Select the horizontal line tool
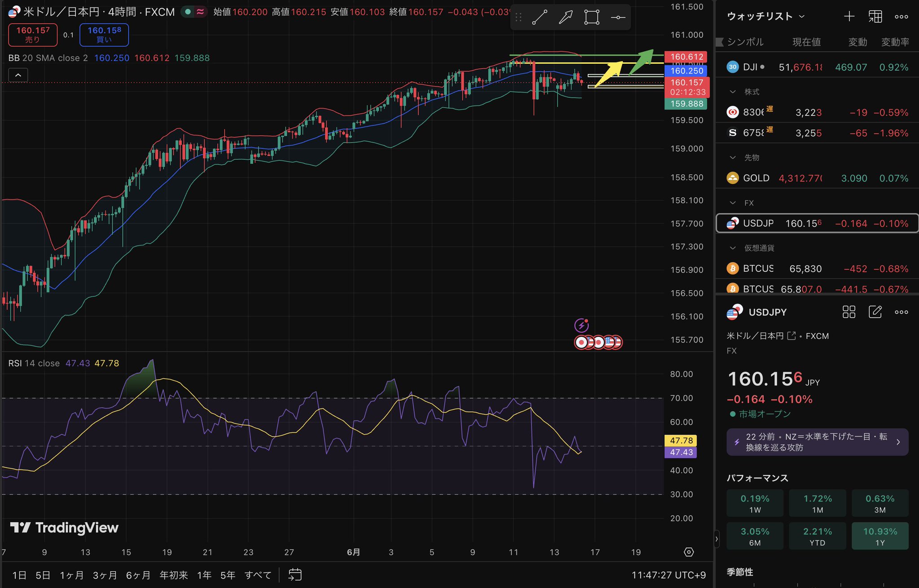 click(618, 17)
